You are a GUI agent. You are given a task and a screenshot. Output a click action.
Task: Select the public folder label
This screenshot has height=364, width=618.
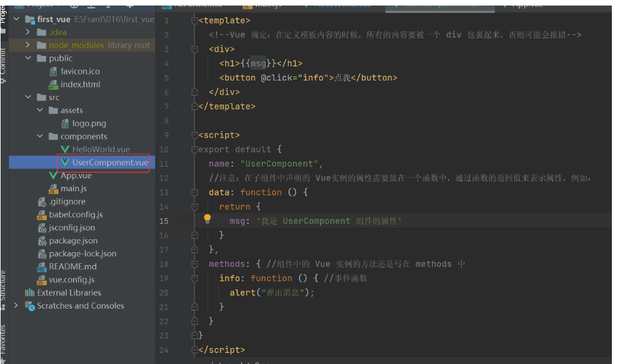pyautogui.click(x=61, y=58)
